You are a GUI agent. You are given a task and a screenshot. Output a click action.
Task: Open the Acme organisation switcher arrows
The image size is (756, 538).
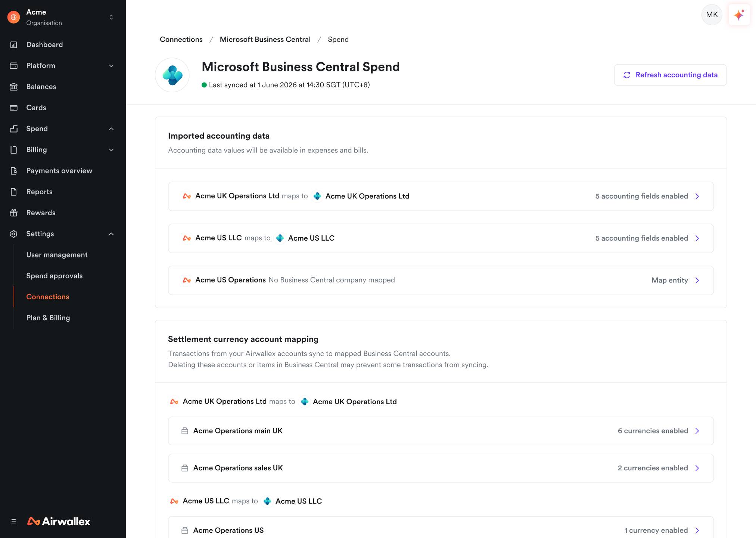(111, 17)
